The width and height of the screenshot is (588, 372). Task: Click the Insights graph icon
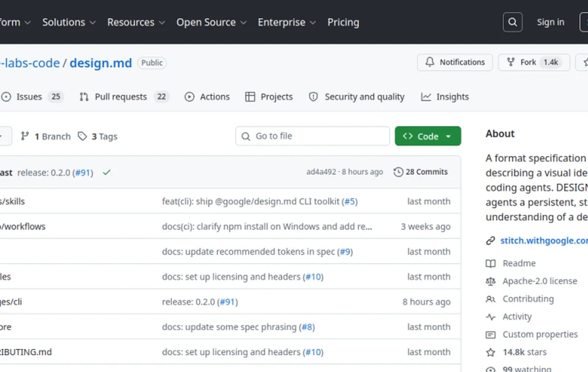[x=426, y=97]
